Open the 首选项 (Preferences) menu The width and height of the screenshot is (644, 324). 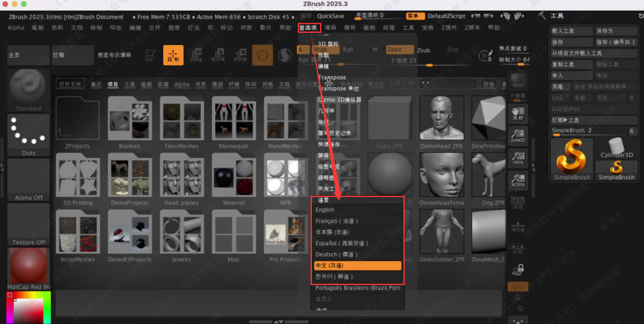308,27
